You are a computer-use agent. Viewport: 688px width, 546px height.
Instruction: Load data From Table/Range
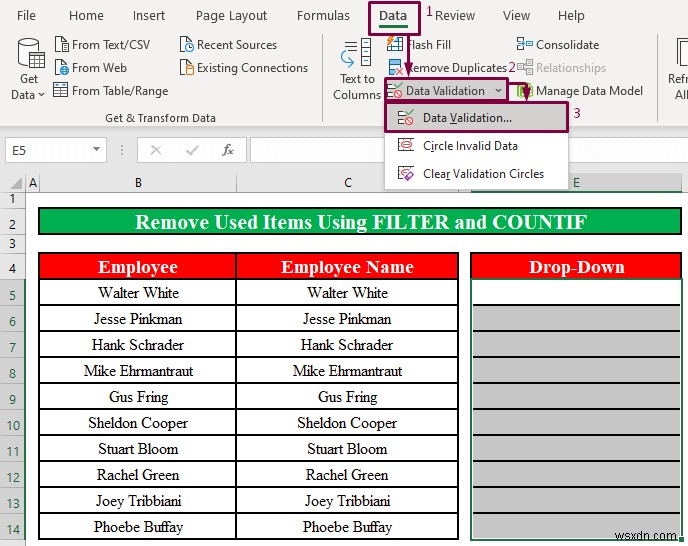(x=111, y=91)
